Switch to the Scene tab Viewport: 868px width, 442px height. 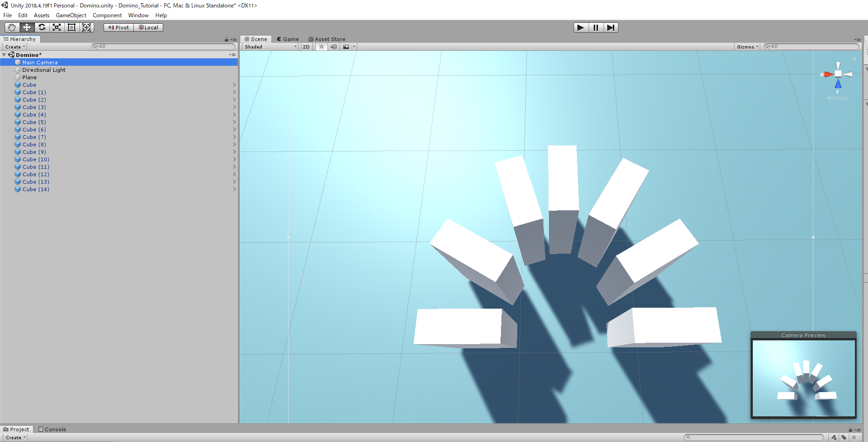pos(256,39)
